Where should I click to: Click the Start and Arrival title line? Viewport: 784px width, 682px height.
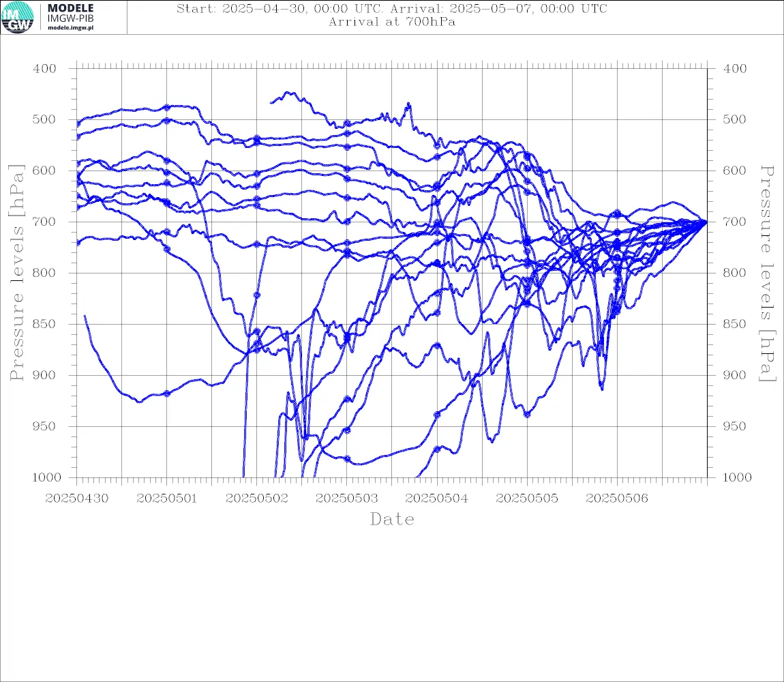pos(391,9)
